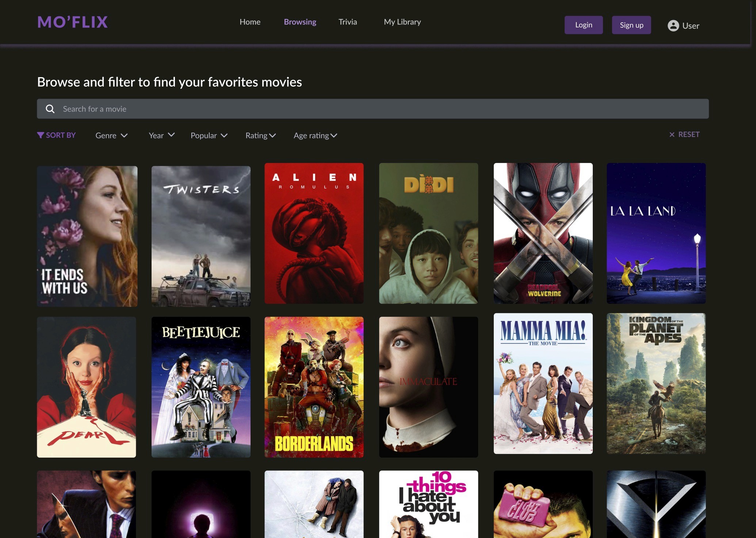Click the MO'FLIX logo
This screenshot has width=756, height=538.
coord(73,22)
